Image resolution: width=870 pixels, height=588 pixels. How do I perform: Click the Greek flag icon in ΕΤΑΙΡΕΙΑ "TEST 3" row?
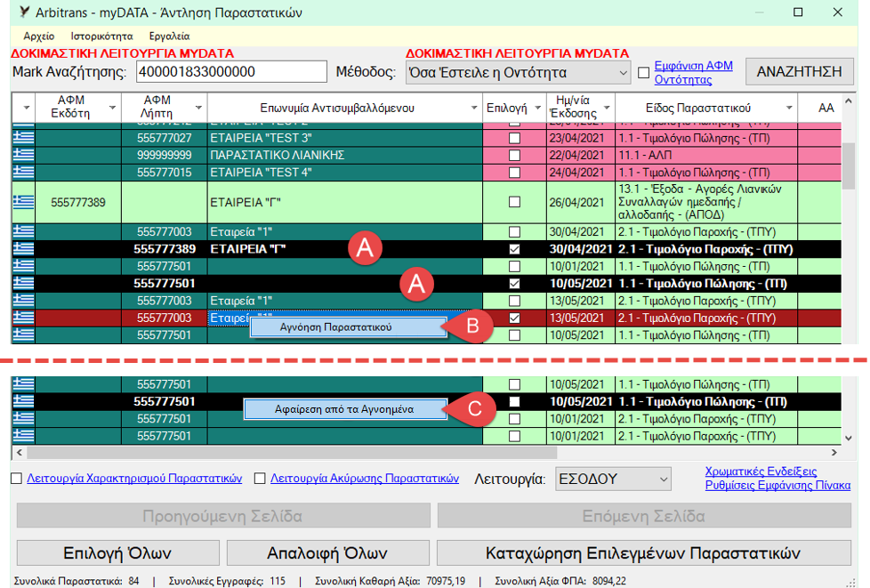tap(23, 138)
